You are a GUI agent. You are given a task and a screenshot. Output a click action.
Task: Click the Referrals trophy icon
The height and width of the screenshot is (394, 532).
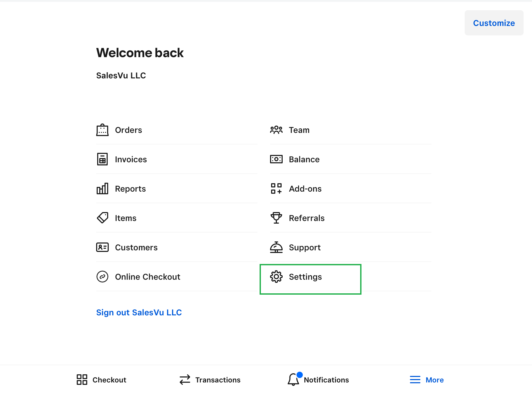tap(276, 218)
